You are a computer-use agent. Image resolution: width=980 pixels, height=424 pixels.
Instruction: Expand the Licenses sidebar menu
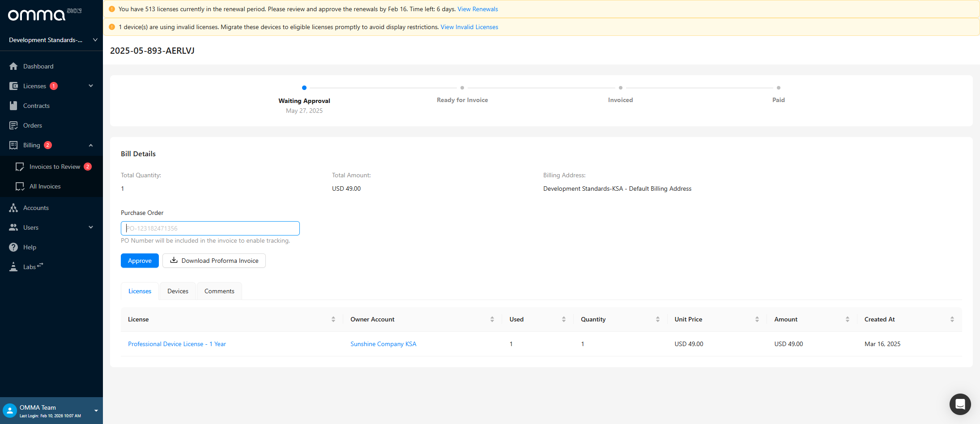click(91, 86)
